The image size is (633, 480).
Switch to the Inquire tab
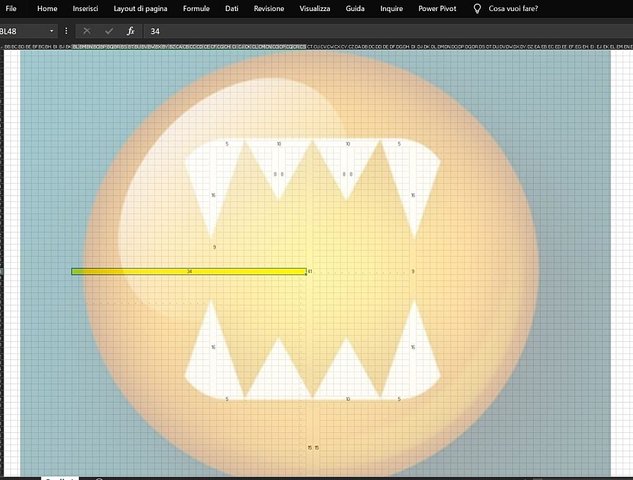pos(392,8)
